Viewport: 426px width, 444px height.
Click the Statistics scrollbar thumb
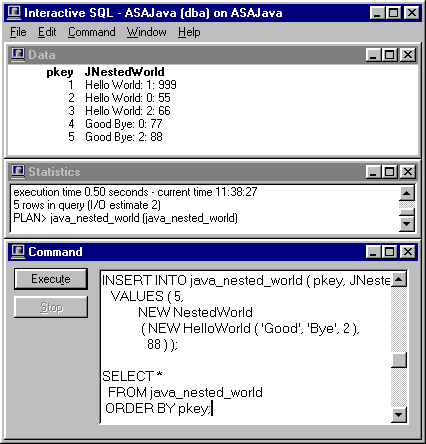coord(407,212)
